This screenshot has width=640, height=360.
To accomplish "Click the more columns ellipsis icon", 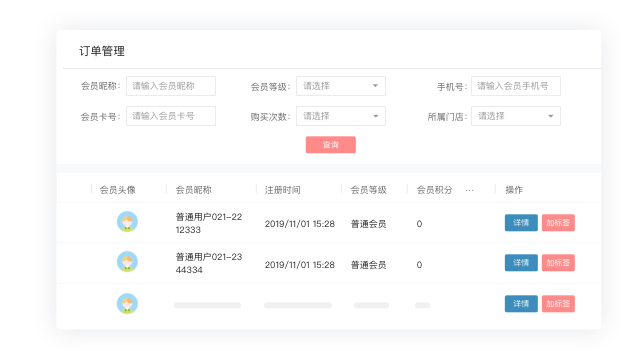I will click(469, 190).
